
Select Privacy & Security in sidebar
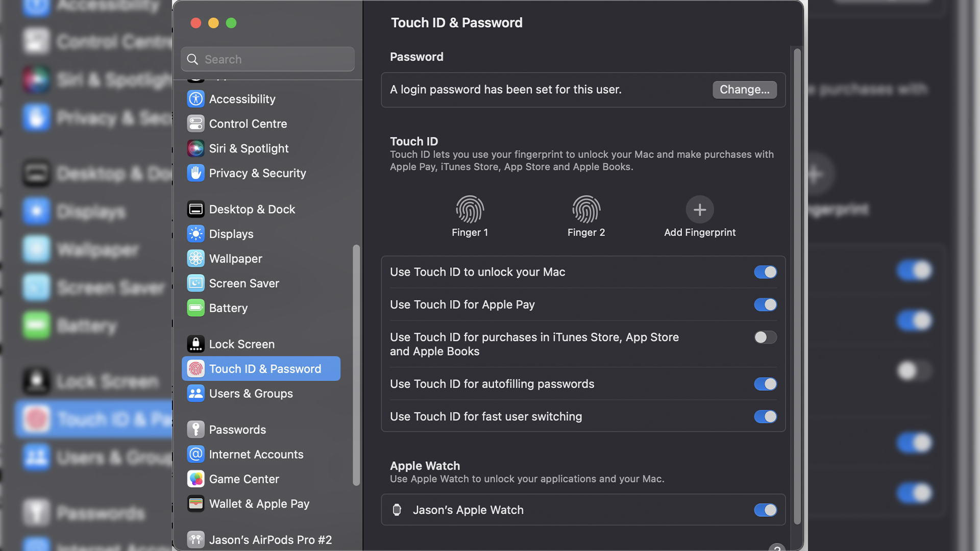tap(257, 173)
